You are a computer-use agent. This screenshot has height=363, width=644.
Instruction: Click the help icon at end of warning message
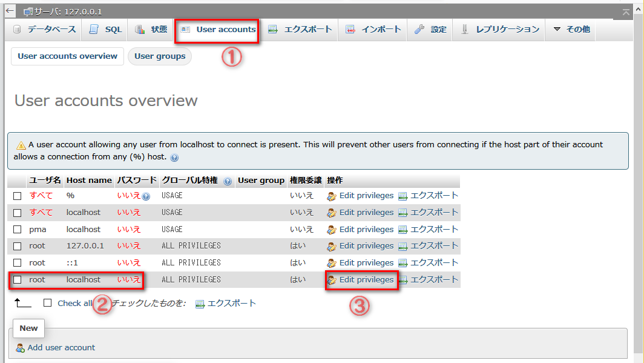coord(175,158)
